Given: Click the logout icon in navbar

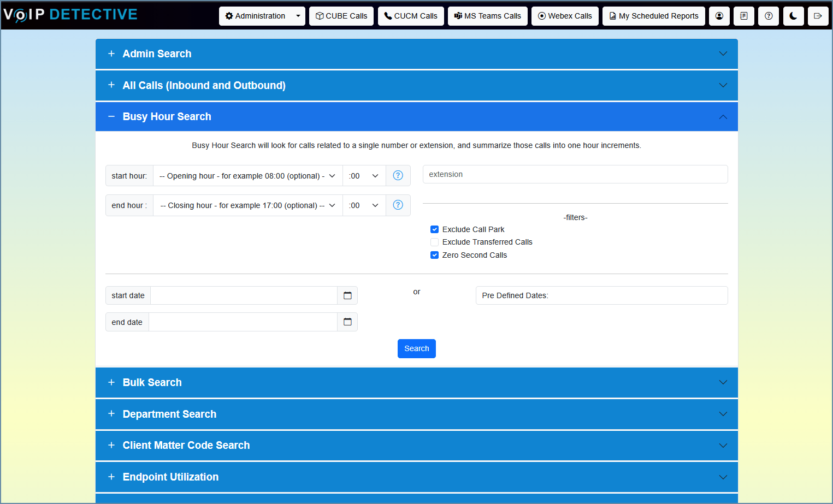Looking at the screenshot, I should (x=818, y=16).
